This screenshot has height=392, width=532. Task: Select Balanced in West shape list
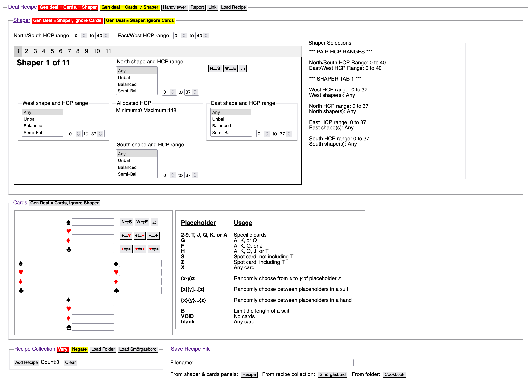click(43, 126)
